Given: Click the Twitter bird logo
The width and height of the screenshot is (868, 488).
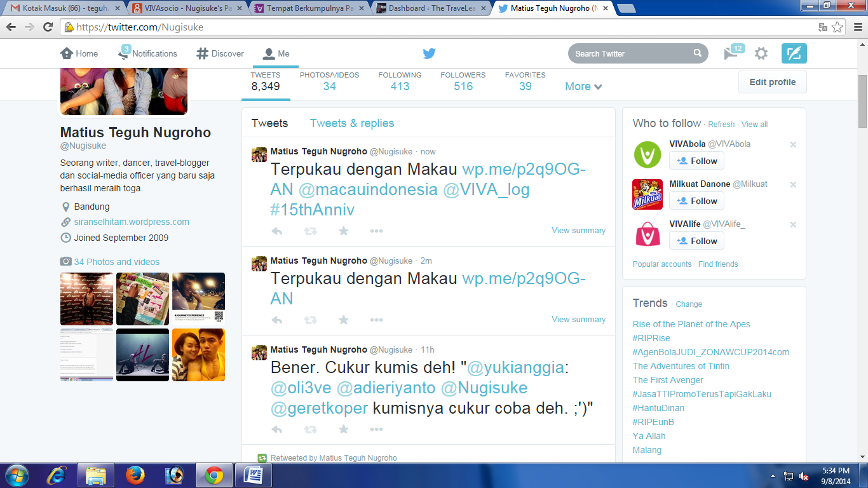Looking at the screenshot, I should [x=429, y=53].
